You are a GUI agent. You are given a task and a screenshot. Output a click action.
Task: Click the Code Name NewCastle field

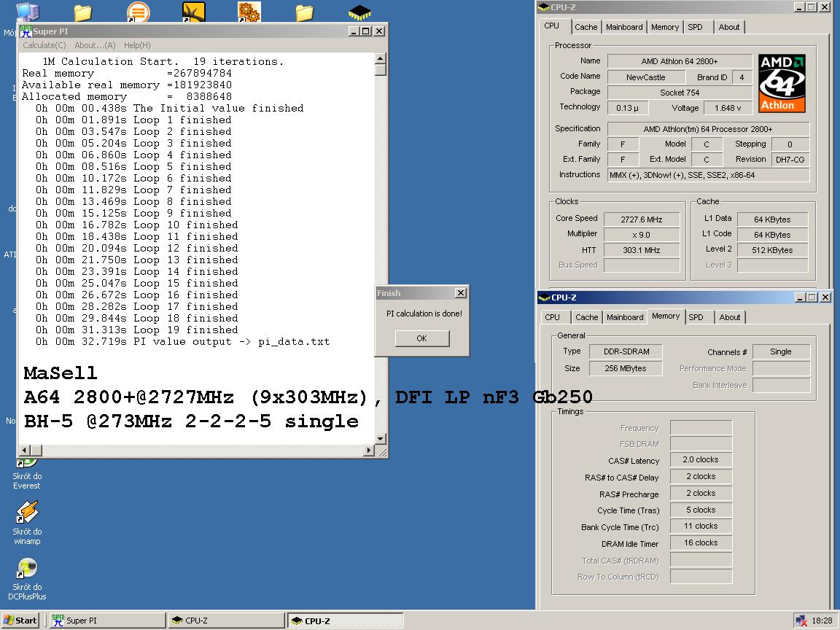645,77
